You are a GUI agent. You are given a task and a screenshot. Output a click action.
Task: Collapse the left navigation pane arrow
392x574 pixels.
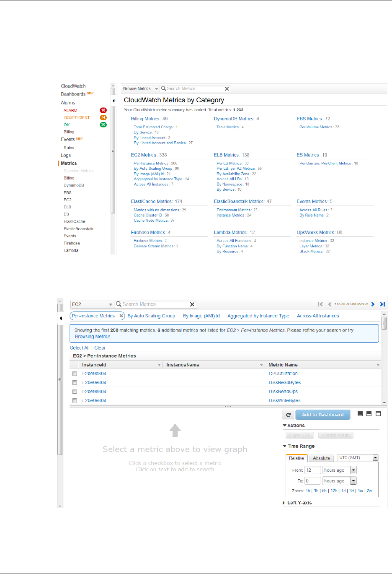(113, 101)
